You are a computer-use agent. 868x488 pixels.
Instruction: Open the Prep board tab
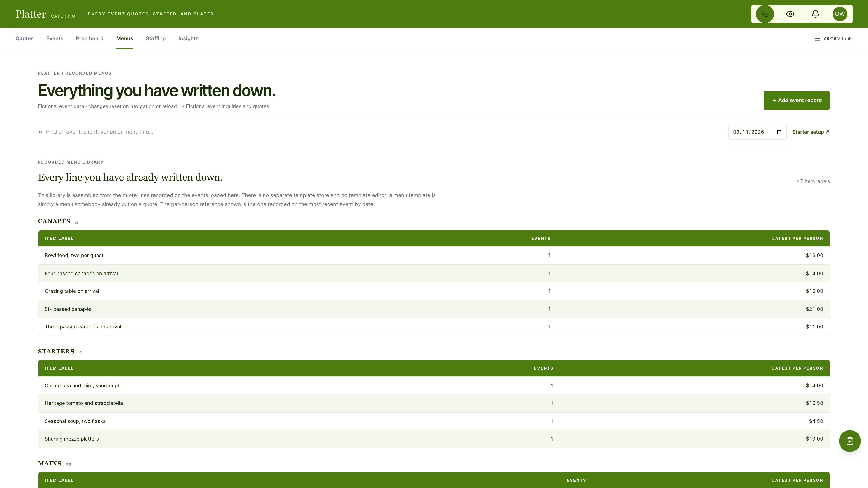[x=90, y=38]
